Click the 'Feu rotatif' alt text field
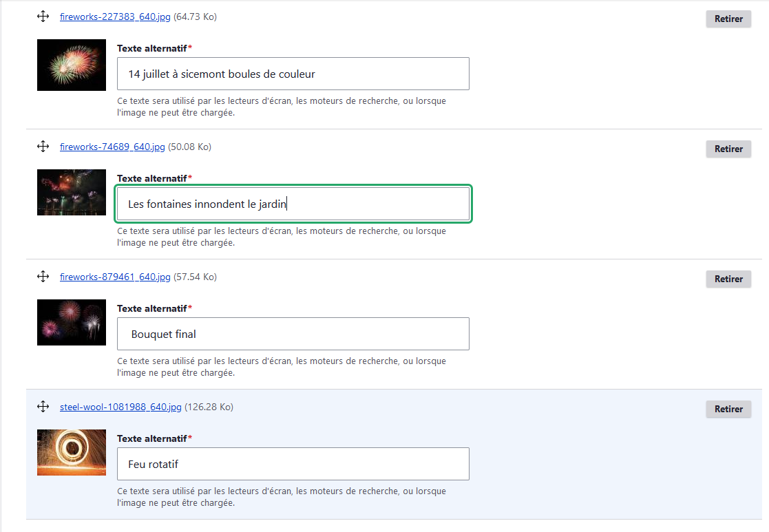The image size is (769, 532). pyautogui.click(x=293, y=464)
